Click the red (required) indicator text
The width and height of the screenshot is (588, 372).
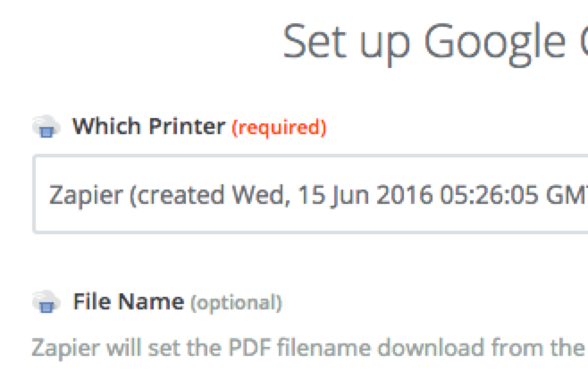(x=279, y=128)
